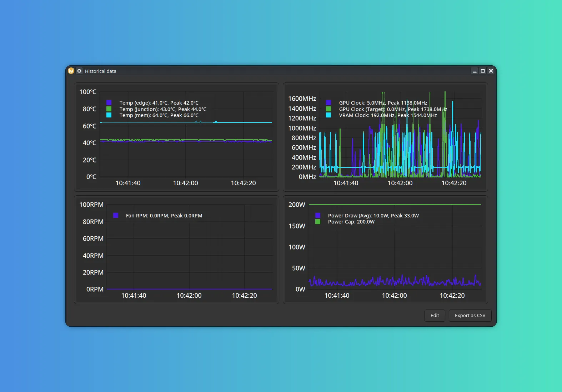Click the Temp (edge) purple legend swatch
The height and width of the screenshot is (392, 562).
[x=109, y=102]
